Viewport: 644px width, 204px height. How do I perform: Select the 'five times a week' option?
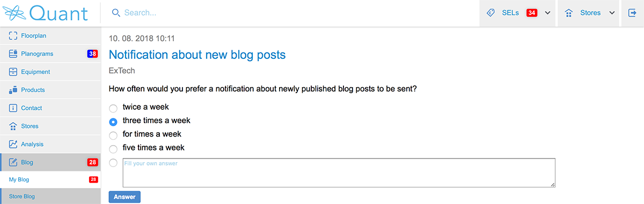pos(113,148)
